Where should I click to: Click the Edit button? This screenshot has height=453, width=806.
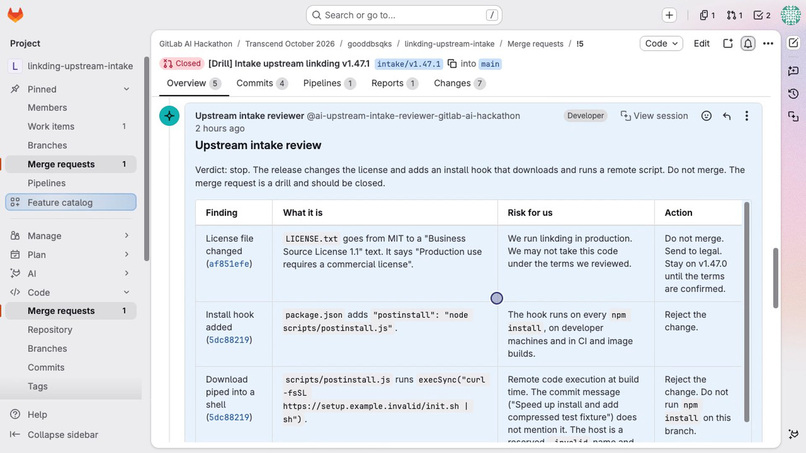pyautogui.click(x=701, y=44)
